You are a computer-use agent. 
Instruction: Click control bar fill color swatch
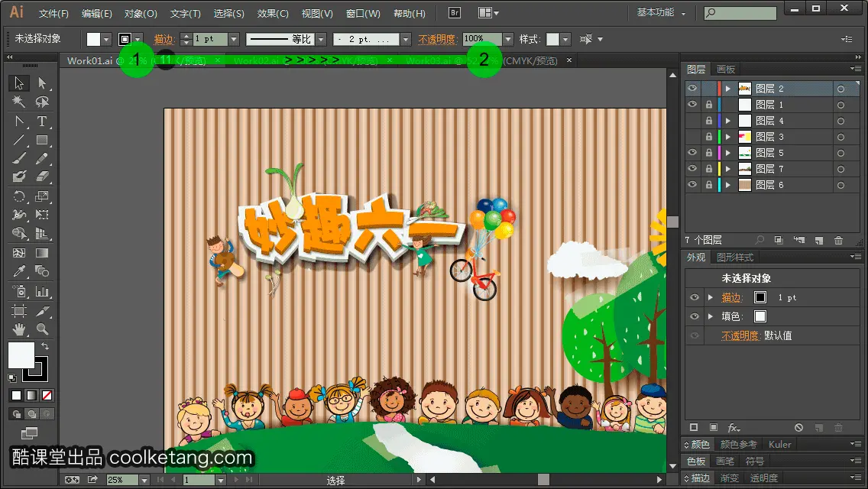(93, 39)
